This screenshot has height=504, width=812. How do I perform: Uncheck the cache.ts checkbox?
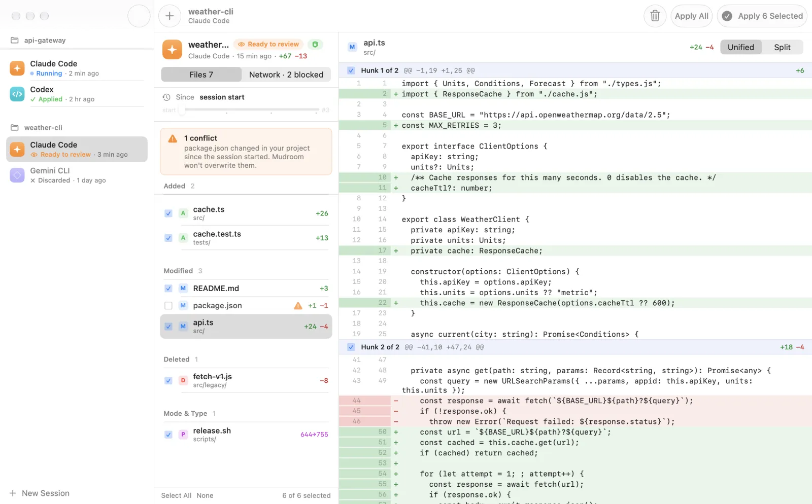point(168,213)
